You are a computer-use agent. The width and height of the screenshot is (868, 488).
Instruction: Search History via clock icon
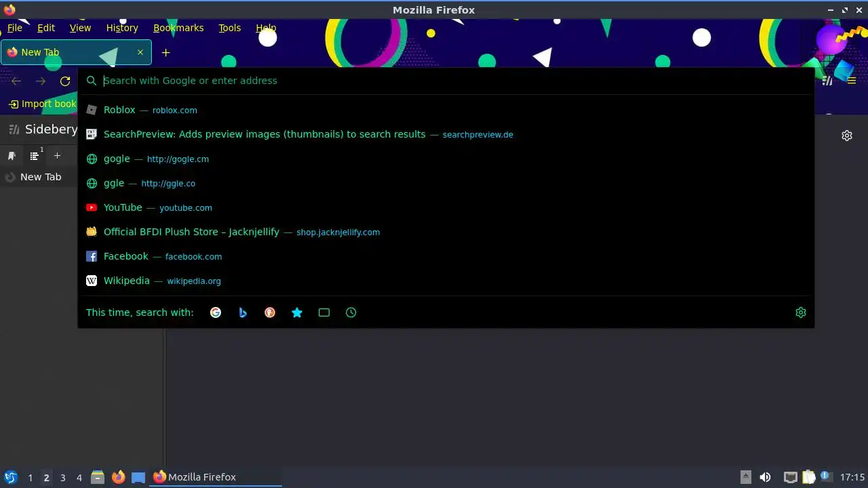pos(351,312)
